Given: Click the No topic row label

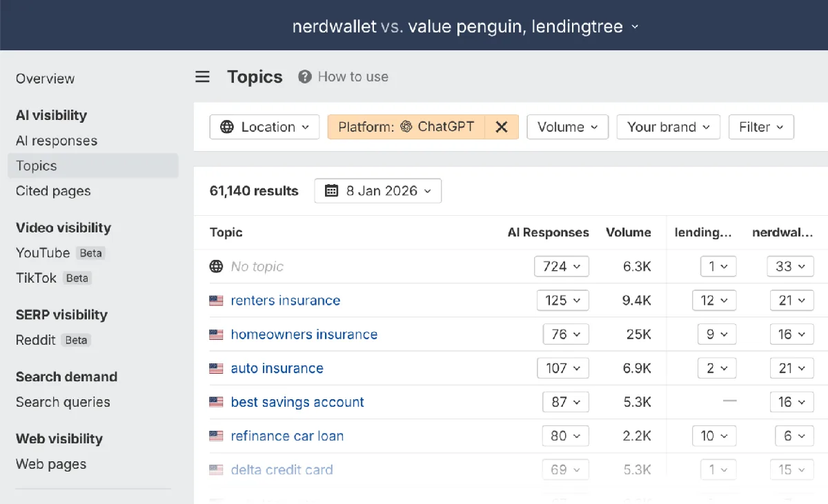Looking at the screenshot, I should 257,266.
